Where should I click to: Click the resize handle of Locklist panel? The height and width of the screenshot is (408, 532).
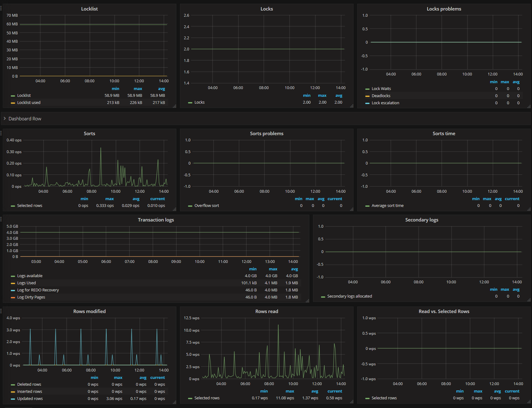tap(174, 106)
